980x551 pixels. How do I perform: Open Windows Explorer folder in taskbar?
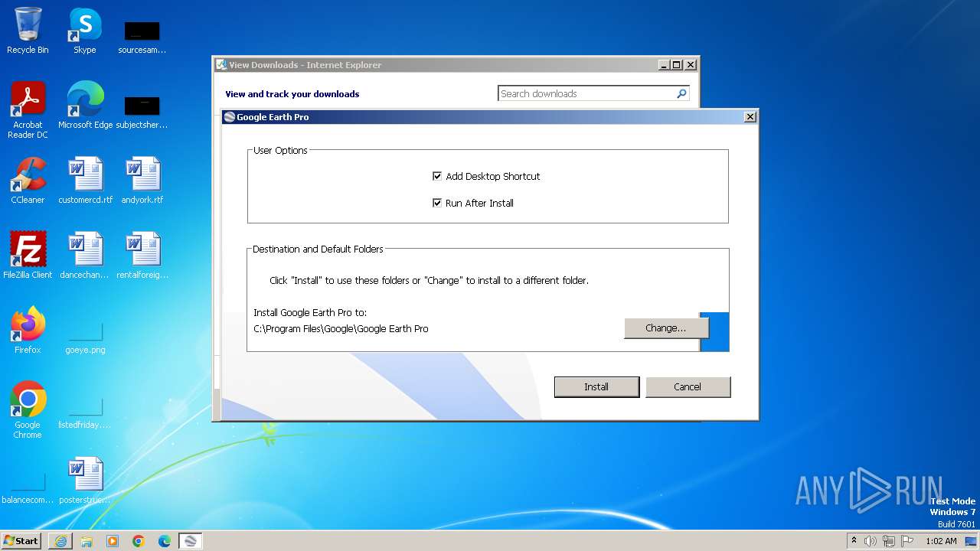coord(87,541)
